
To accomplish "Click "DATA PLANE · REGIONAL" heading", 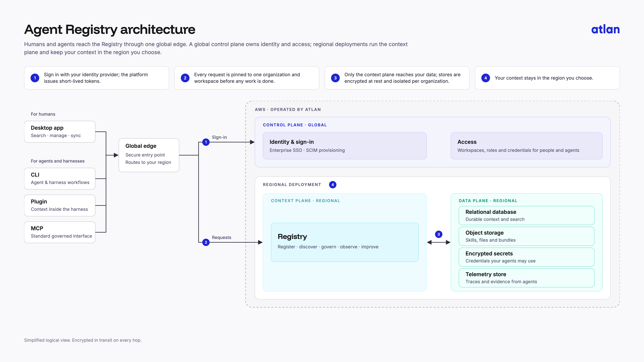I will (x=488, y=201).
